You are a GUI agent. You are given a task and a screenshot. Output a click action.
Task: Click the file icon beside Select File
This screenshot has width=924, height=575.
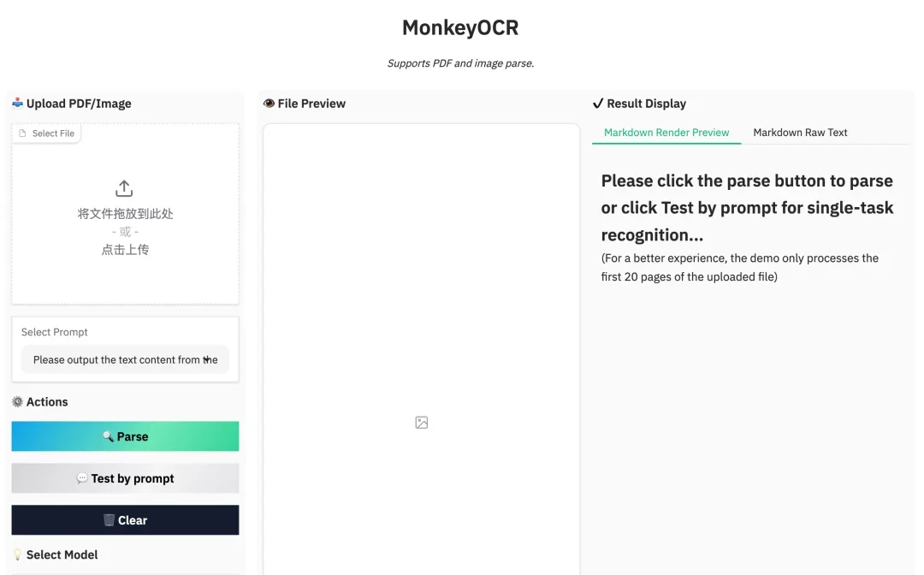coord(22,133)
